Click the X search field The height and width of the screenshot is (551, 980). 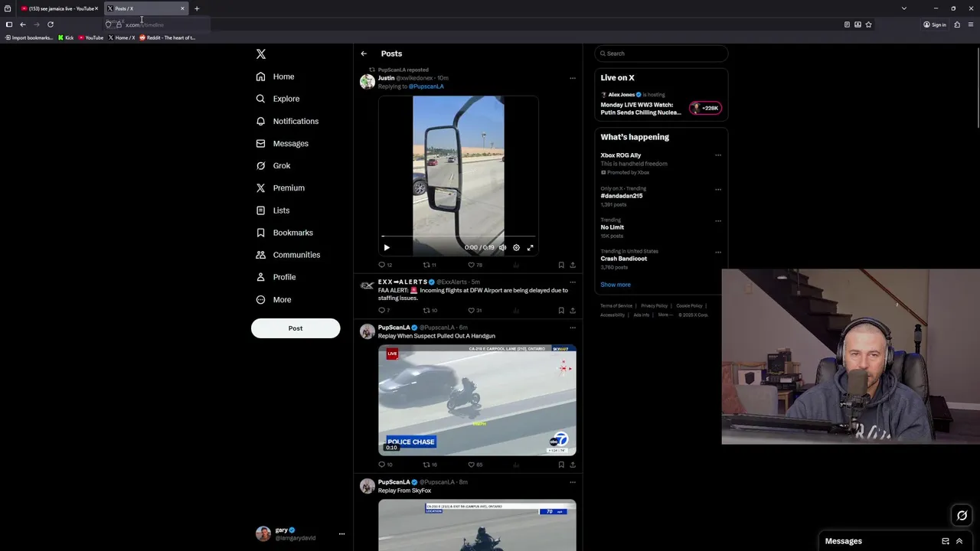[661, 54]
